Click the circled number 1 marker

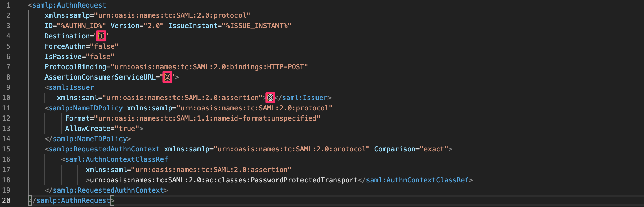click(101, 36)
